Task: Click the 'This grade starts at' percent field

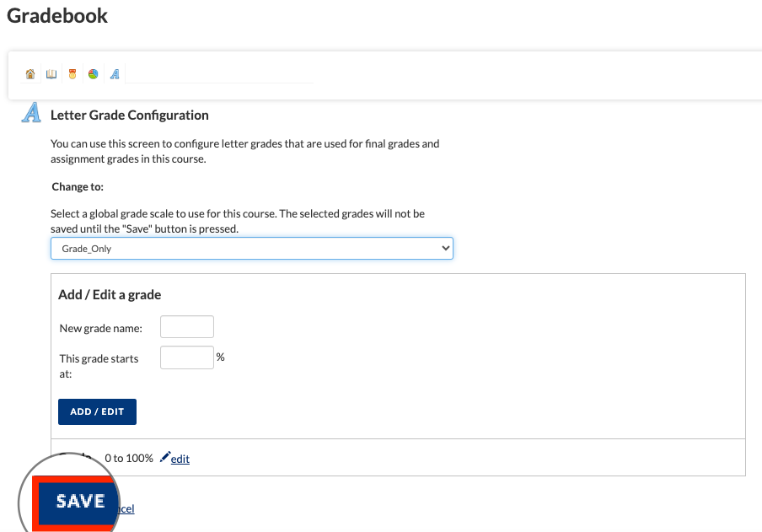Action: tap(187, 357)
